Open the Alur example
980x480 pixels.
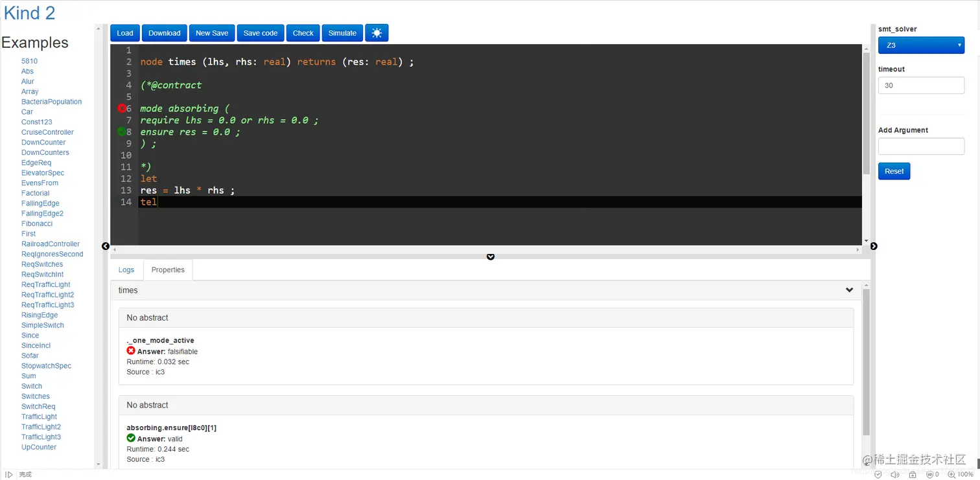[28, 82]
